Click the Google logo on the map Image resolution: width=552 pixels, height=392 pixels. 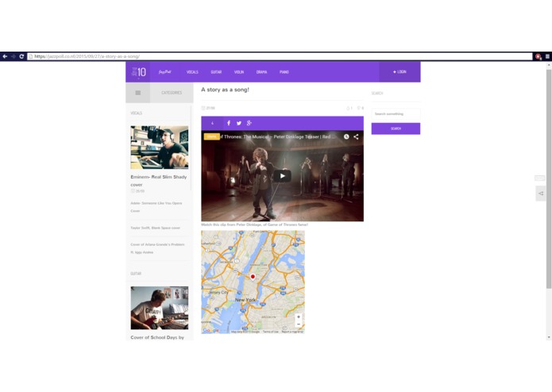coord(210,330)
